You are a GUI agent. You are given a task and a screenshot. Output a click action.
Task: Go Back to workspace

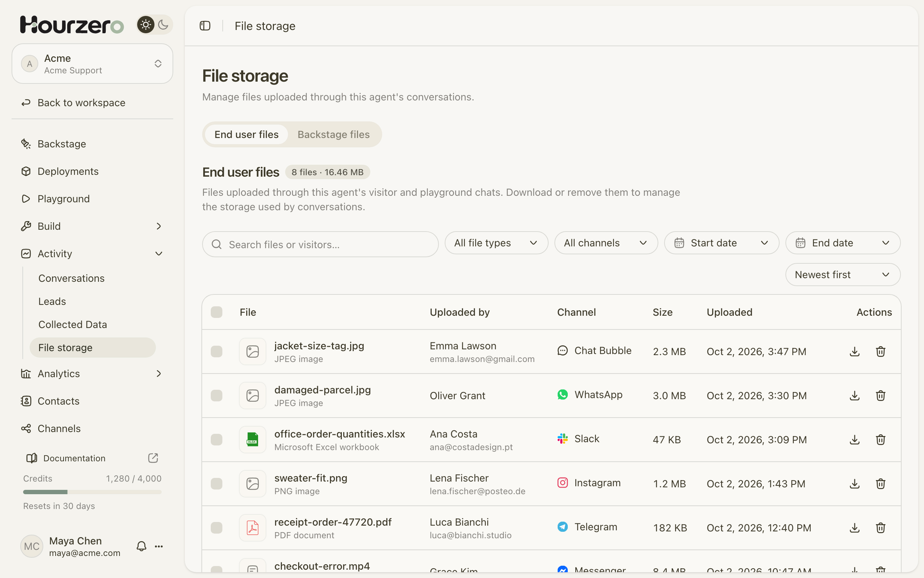tap(92, 103)
